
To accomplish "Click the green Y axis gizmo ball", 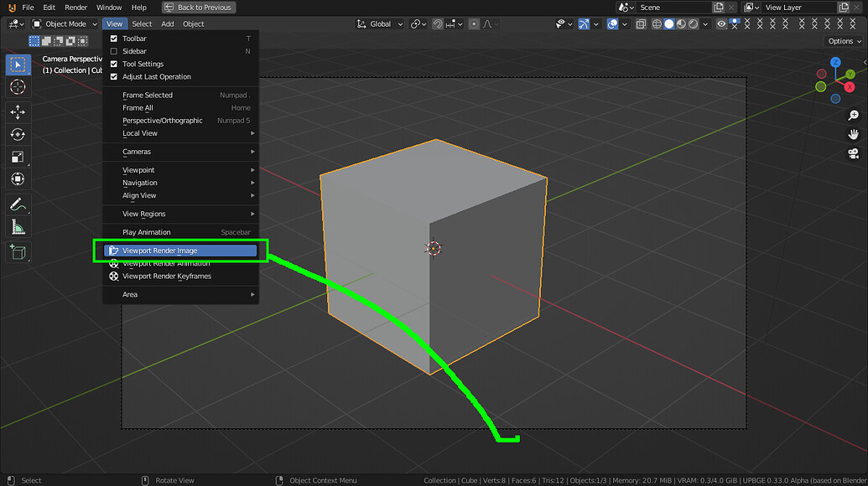I will [x=850, y=74].
